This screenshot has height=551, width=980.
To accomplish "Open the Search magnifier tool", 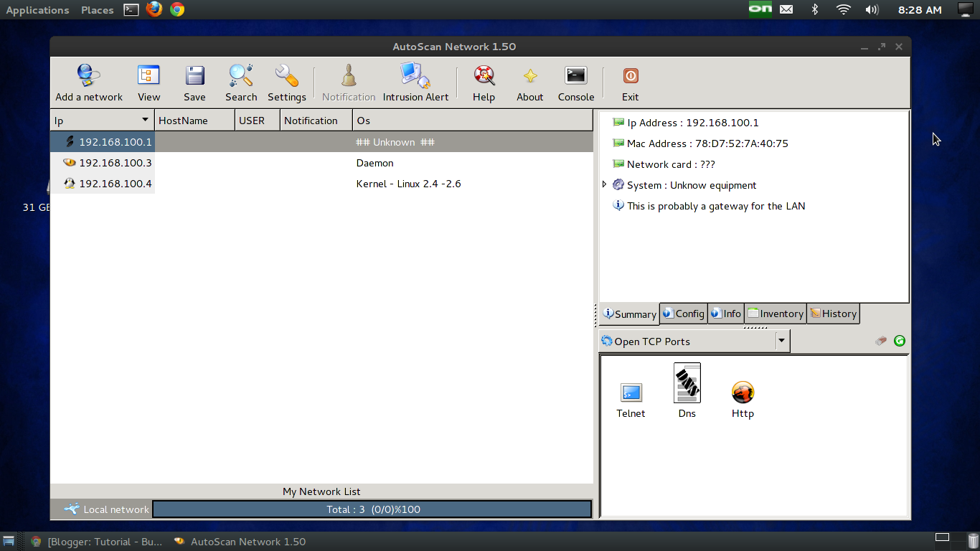I will 241,75.
